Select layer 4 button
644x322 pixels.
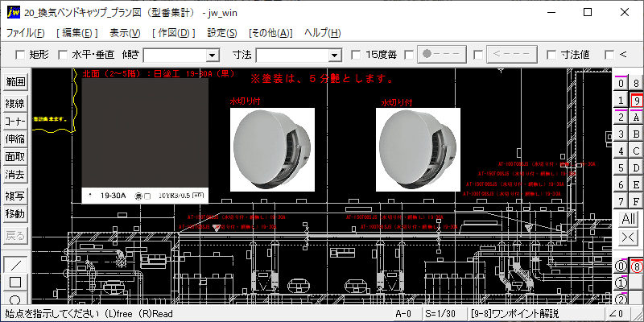[621, 151]
